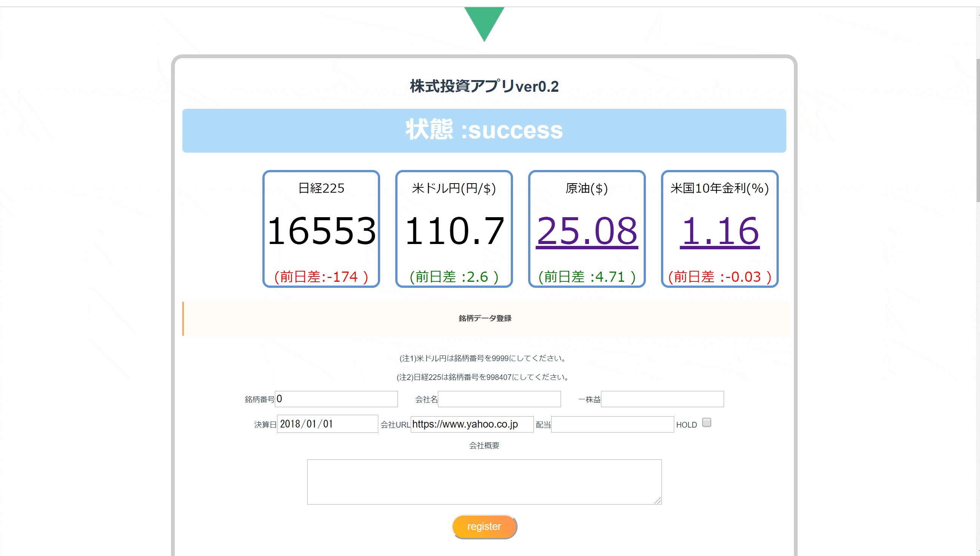This screenshot has width=980, height=556.
Task: Click the 日経225 value 16553 card
Action: pos(321,229)
